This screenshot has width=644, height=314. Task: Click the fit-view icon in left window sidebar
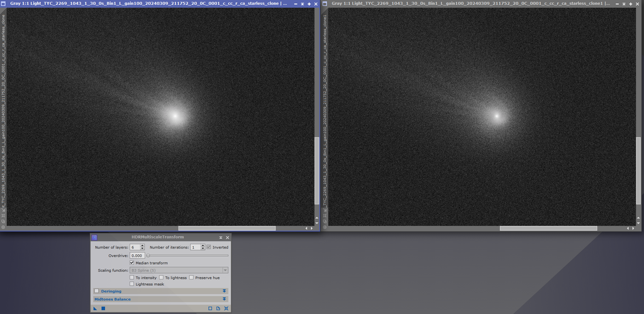(x=3, y=216)
